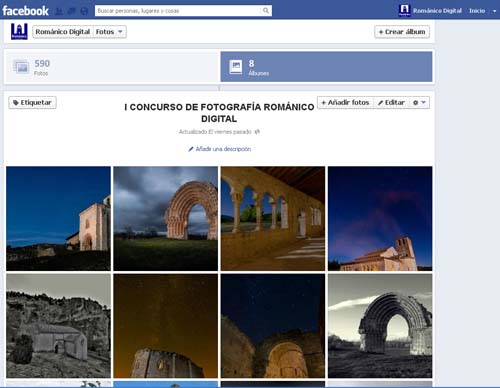Click album title 'I CONCURSO DE FOTOGRAFÍA ROMÁNICO DIGITAL'
Screen dimensions: 500x388
[x=219, y=113]
